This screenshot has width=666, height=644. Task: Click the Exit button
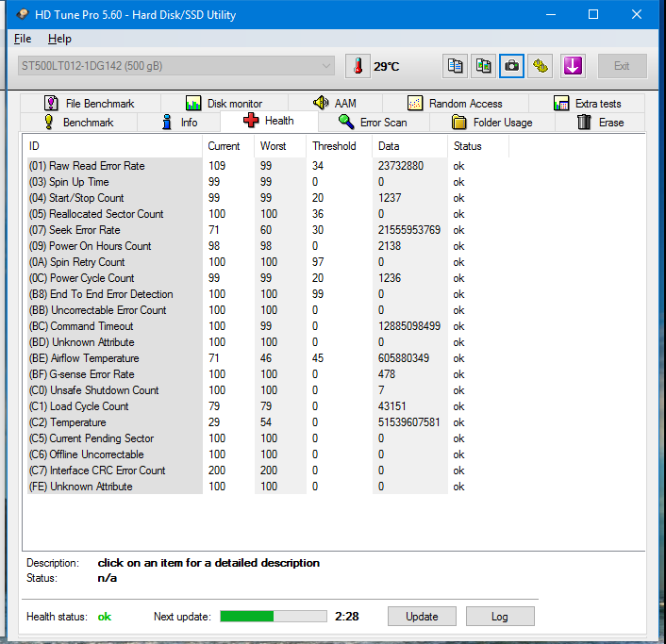coord(623,66)
